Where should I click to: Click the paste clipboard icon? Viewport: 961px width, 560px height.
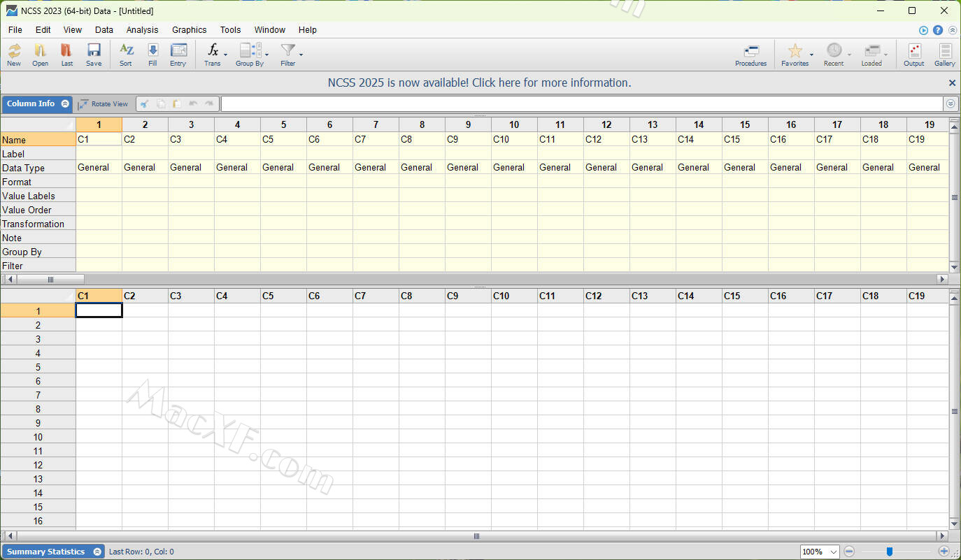click(177, 103)
